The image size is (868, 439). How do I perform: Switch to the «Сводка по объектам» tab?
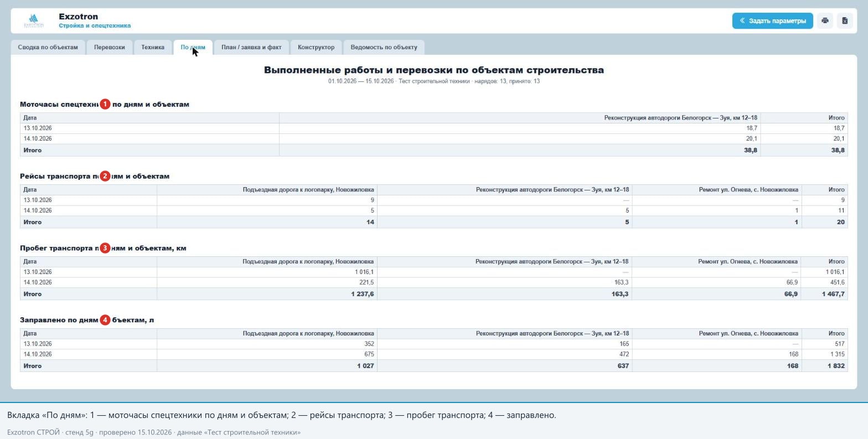48,48
